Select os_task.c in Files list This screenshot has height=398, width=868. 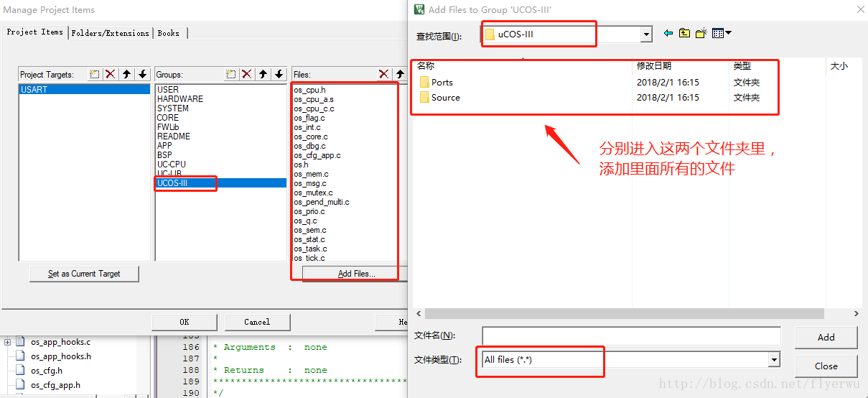(x=310, y=249)
